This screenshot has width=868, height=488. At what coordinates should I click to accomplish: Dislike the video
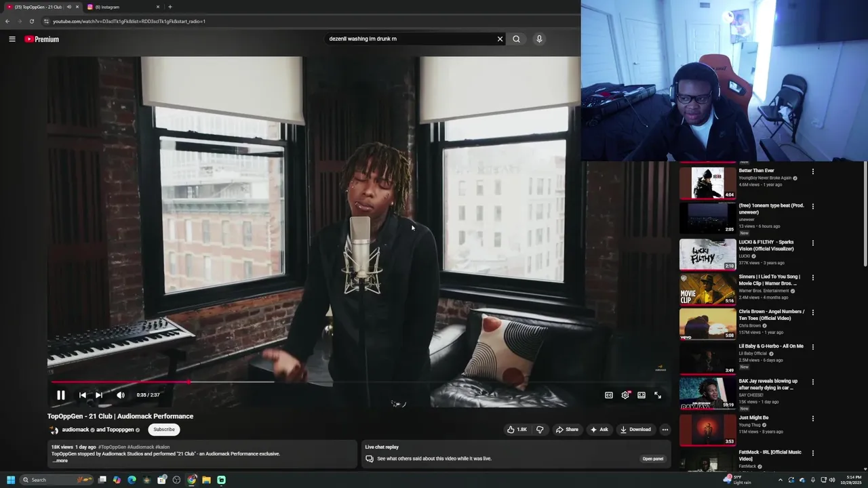pos(540,429)
